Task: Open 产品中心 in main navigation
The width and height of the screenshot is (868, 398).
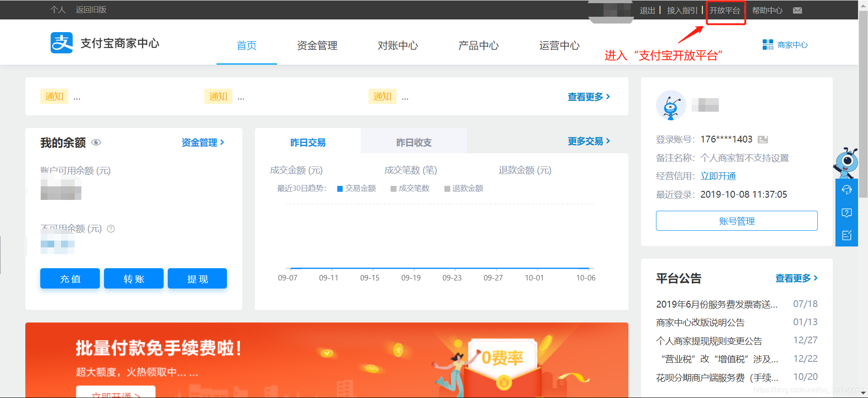Action: [x=478, y=45]
